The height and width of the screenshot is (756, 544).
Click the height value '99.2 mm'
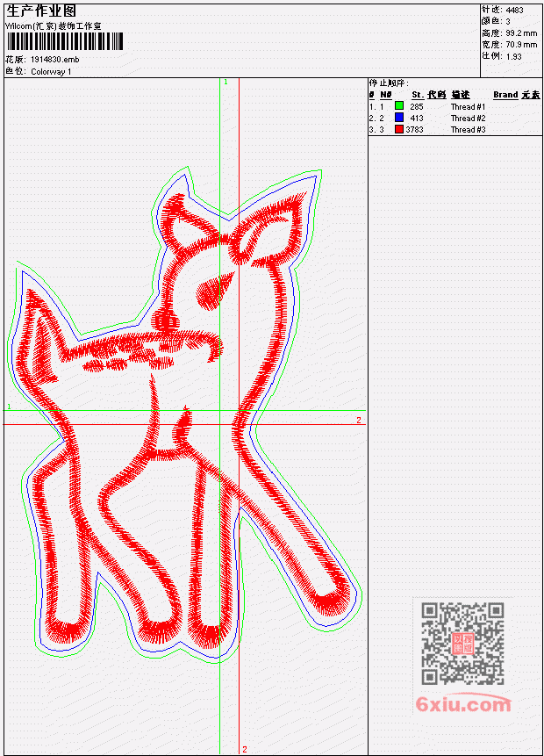[521, 33]
